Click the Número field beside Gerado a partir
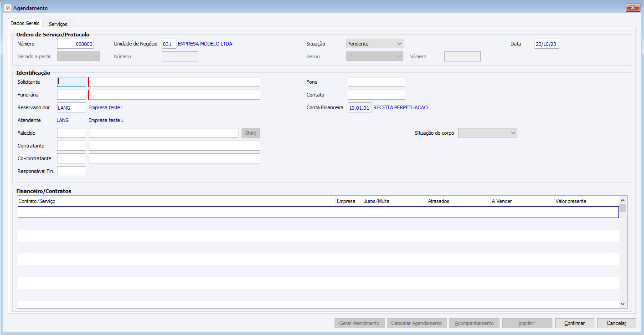 pyautogui.click(x=180, y=56)
